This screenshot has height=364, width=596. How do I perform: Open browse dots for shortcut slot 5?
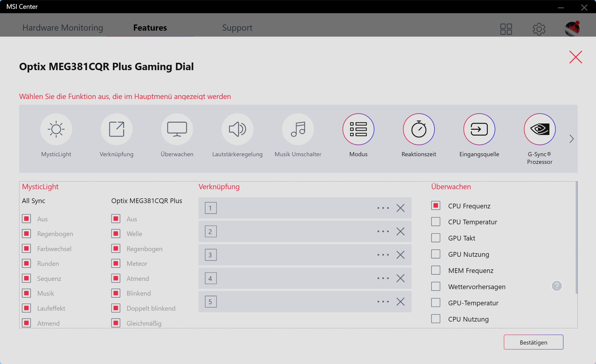(383, 302)
